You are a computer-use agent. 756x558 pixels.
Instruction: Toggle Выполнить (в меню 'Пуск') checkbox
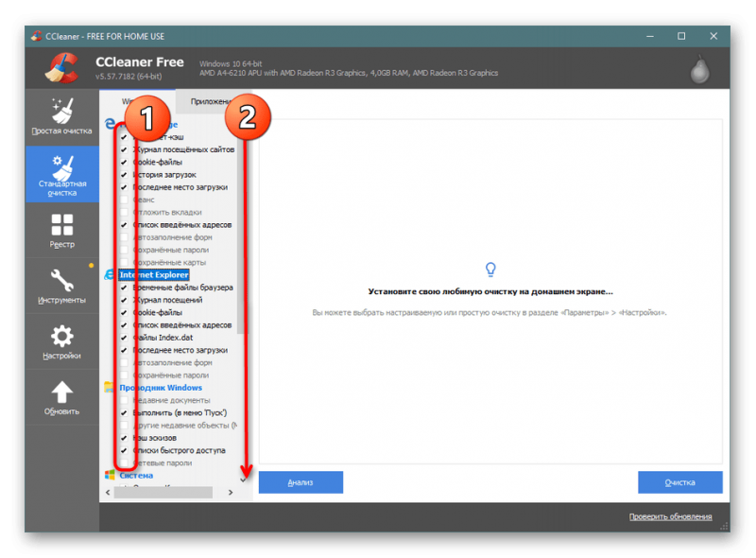tap(124, 413)
